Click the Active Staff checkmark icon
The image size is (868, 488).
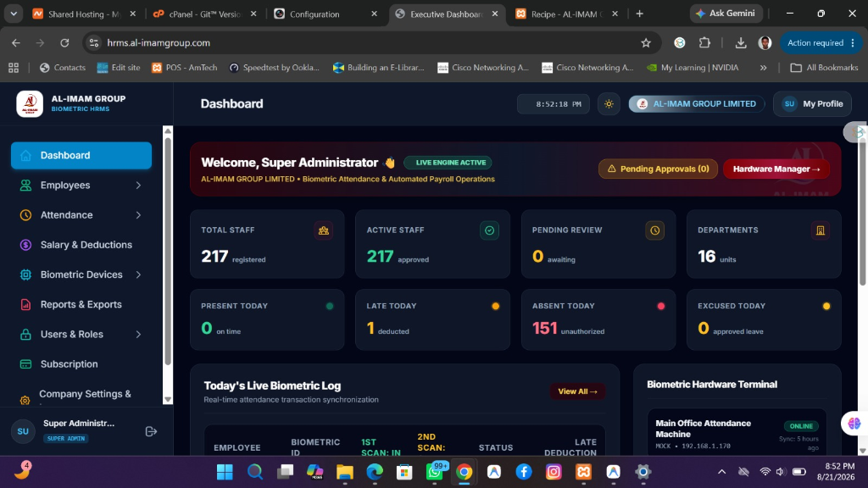click(489, 230)
